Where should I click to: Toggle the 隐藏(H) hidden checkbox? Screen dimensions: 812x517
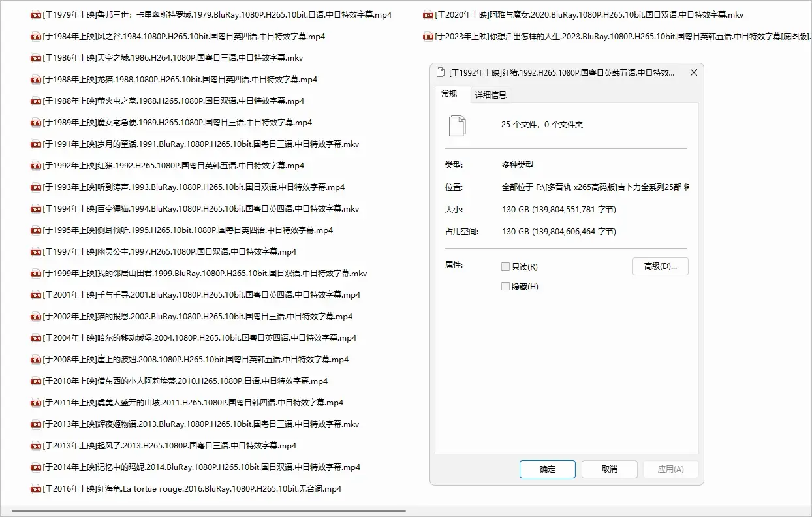pos(505,287)
